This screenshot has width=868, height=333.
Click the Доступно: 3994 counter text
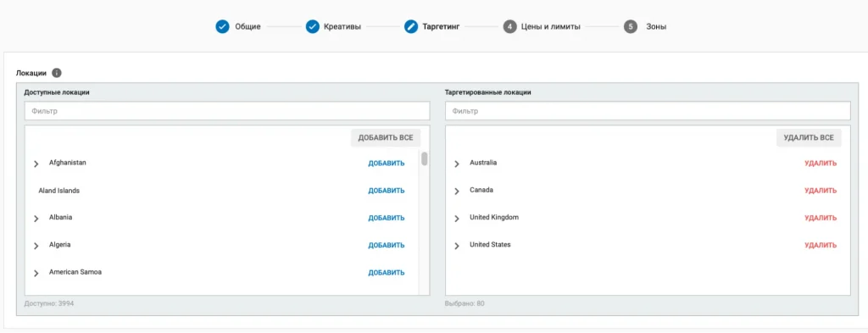pos(48,303)
